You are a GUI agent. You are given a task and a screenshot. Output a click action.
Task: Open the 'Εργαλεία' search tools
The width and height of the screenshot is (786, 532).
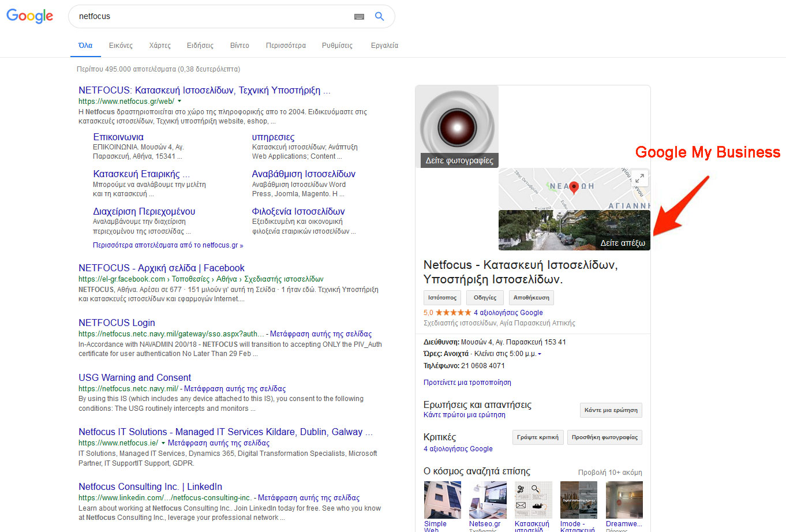click(x=384, y=46)
